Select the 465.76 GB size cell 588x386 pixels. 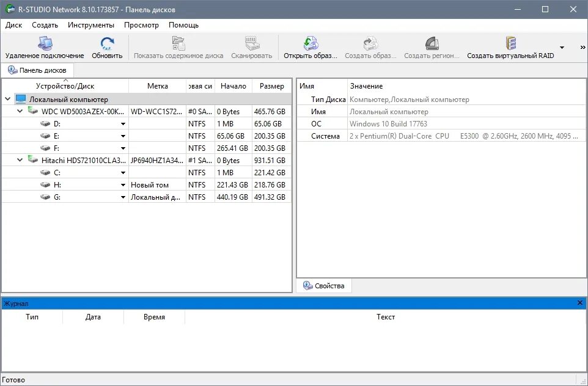point(271,111)
